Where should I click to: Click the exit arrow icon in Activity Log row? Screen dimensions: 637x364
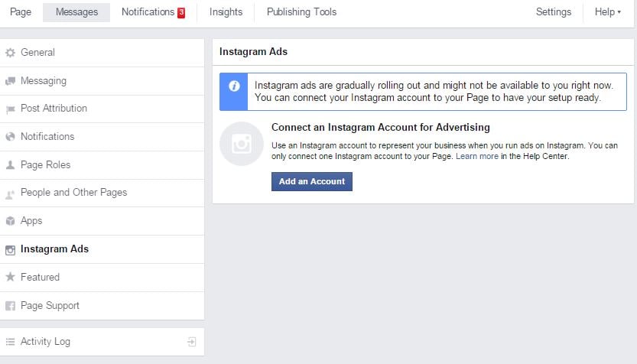[x=192, y=342]
